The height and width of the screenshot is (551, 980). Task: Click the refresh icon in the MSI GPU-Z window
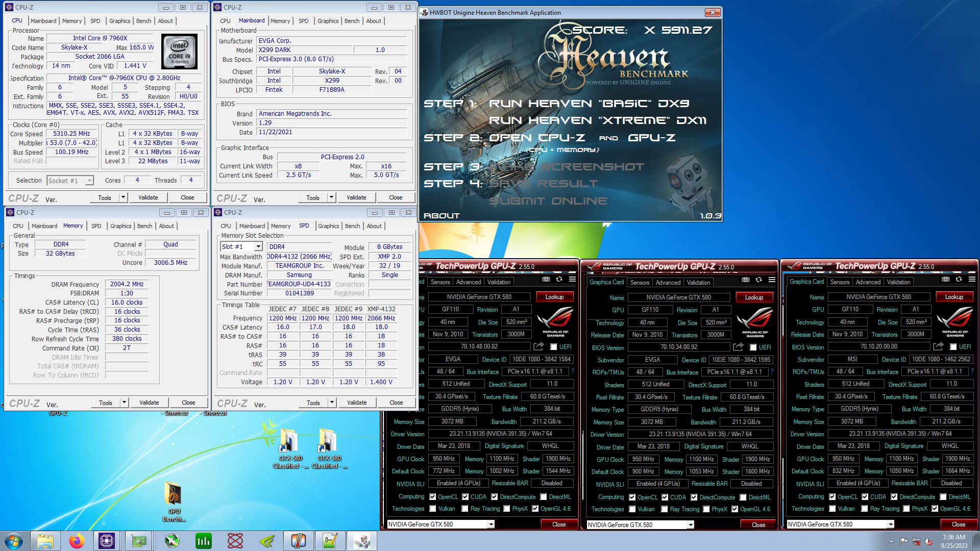[x=959, y=279]
